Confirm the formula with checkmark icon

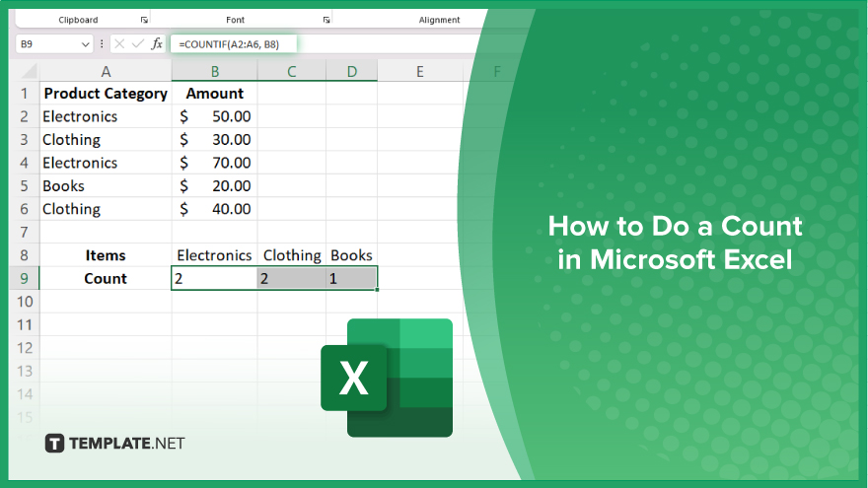(x=138, y=43)
